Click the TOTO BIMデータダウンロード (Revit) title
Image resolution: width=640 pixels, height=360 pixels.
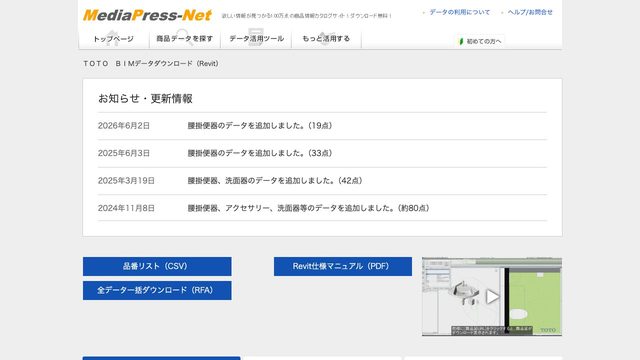151,64
